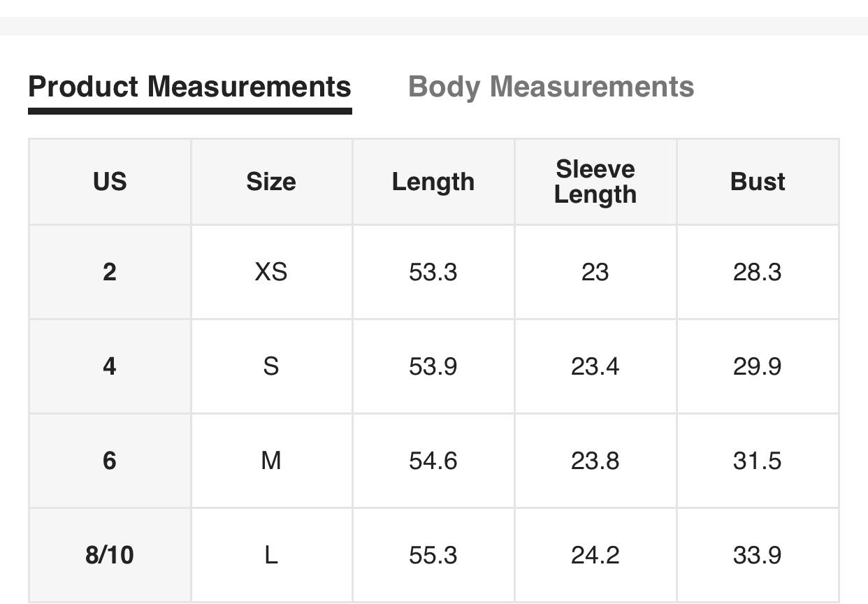Click US size 2 row label
868x604 pixels.
click(x=110, y=272)
